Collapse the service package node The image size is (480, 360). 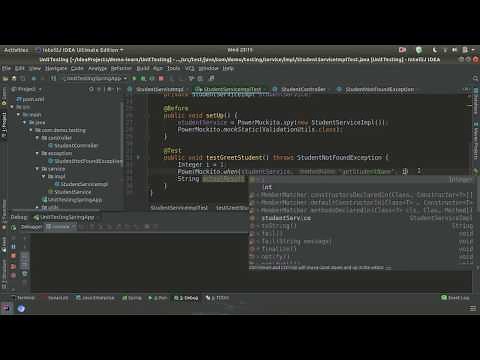pyautogui.click(x=37, y=169)
